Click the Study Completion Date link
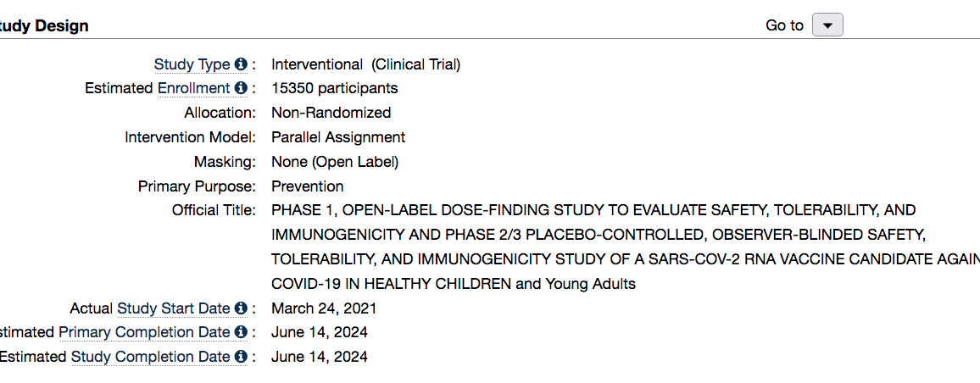 tap(151, 357)
